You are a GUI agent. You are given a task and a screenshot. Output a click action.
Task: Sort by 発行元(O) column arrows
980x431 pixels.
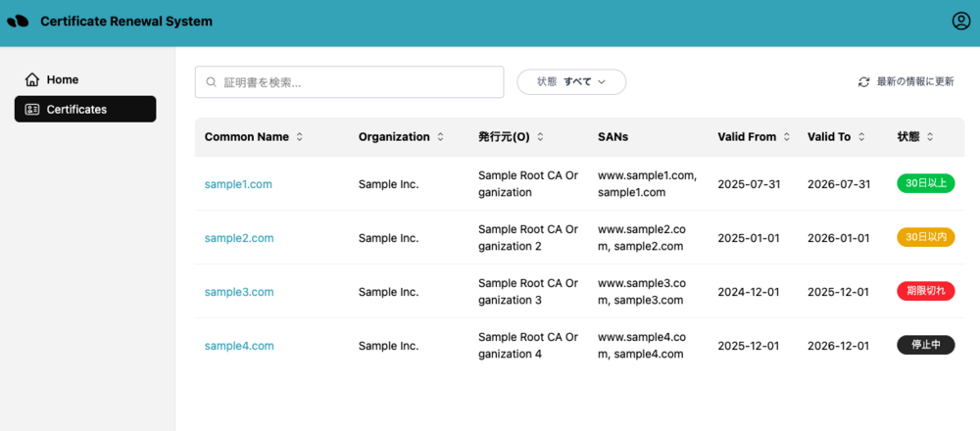tap(540, 137)
